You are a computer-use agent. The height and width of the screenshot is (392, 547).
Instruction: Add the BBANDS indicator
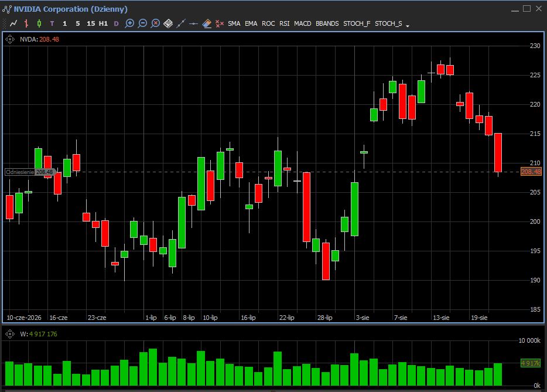coord(327,23)
